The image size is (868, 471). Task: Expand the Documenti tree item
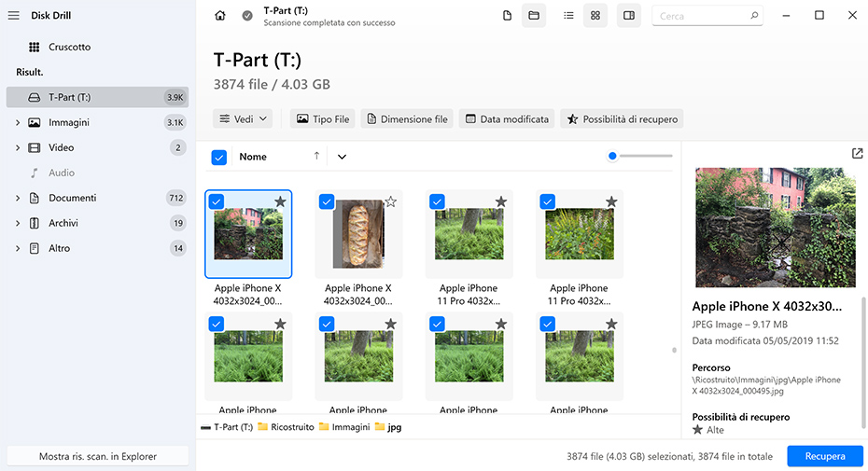coord(18,198)
